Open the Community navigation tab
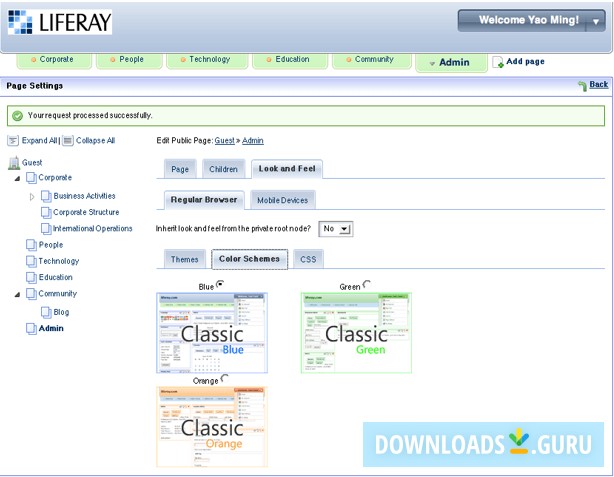614x477 pixels. pyautogui.click(x=372, y=60)
